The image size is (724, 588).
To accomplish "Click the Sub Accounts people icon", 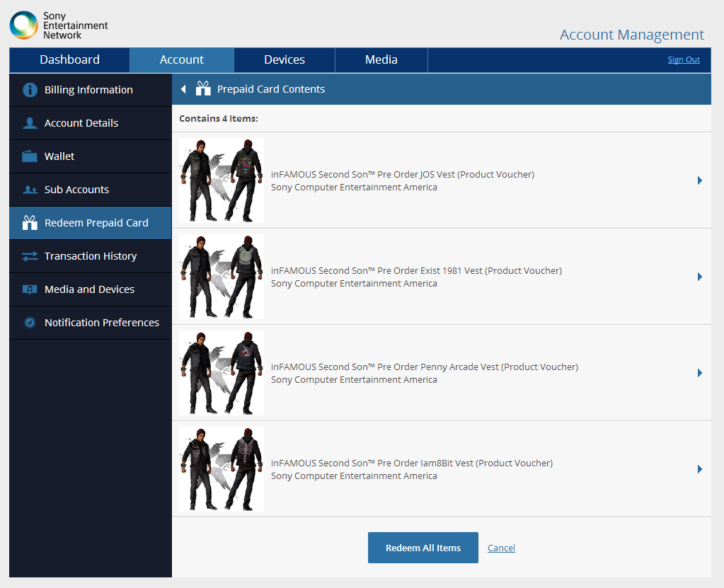I will 30,189.
